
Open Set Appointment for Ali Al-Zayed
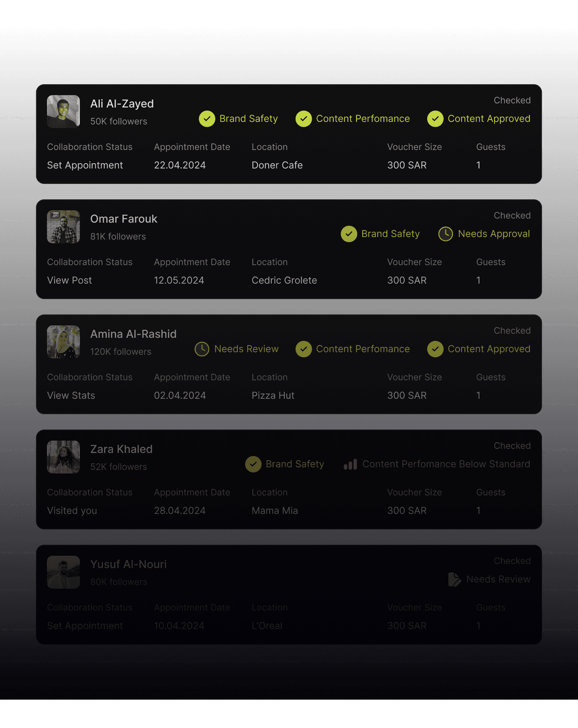click(85, 165)
